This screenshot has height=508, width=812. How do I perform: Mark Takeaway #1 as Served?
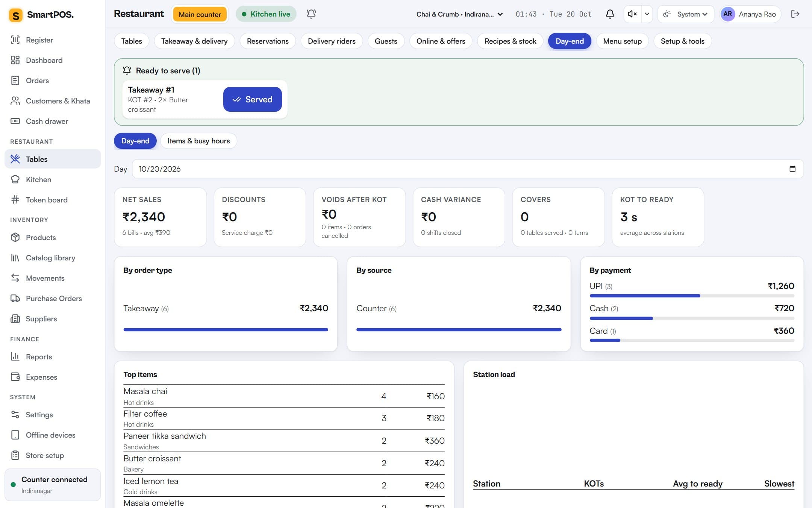253,99
